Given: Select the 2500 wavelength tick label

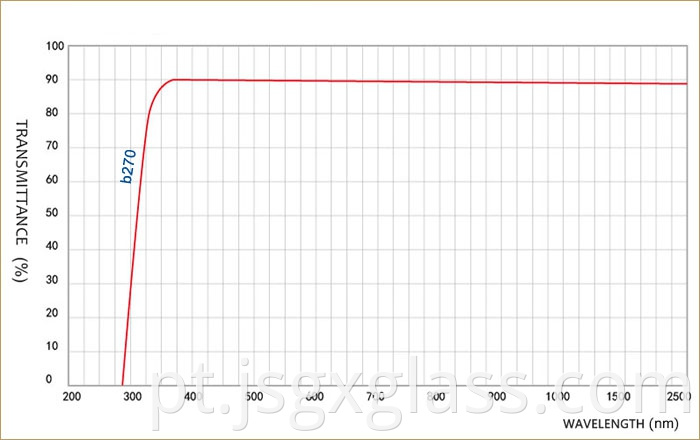Looking at the screenshot, I should tap(677, 397).
